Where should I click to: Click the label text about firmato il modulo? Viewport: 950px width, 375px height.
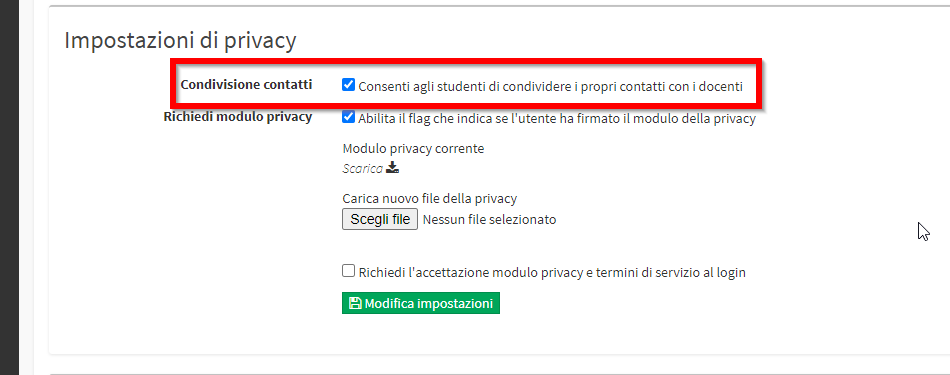point(557,119)
